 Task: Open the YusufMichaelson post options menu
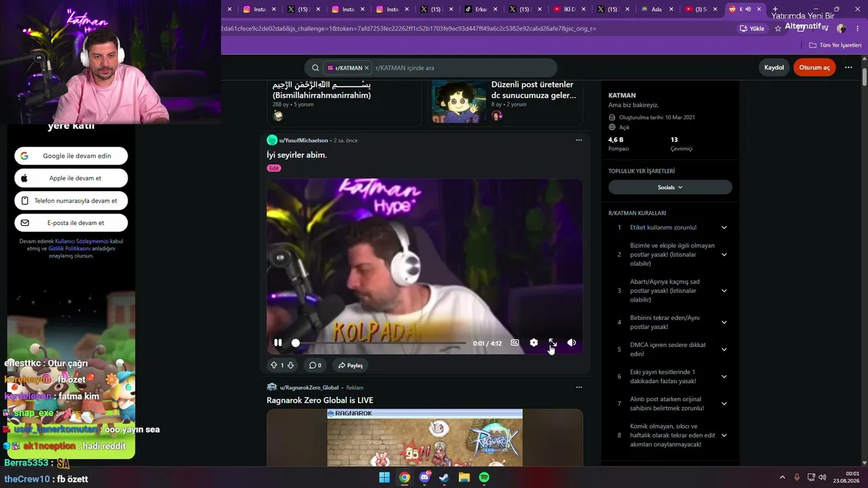click(x=578, y=140)
